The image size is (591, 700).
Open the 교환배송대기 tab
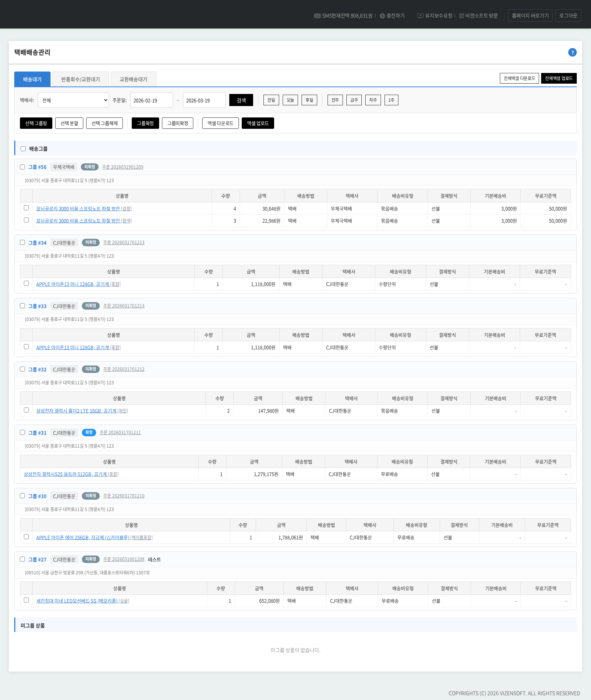[133, 79]
